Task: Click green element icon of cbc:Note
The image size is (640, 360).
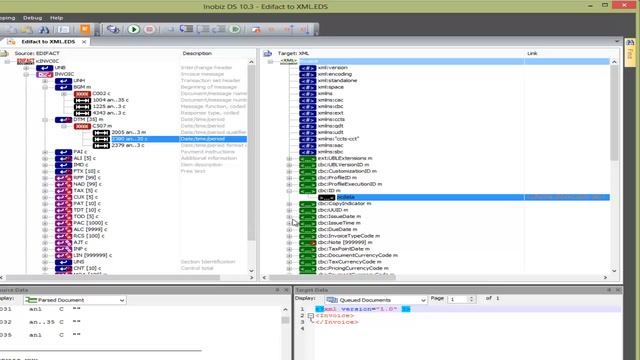Action: pyautogui.click(x=307, y=242)
